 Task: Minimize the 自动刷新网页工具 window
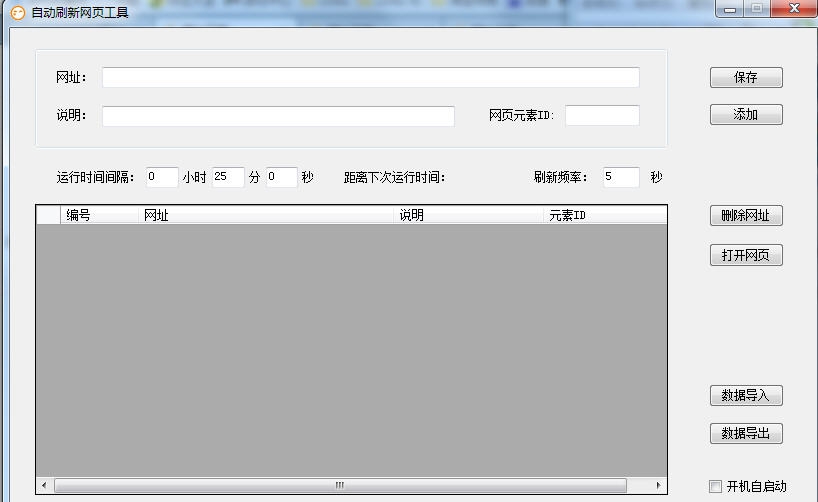point(730,9)
